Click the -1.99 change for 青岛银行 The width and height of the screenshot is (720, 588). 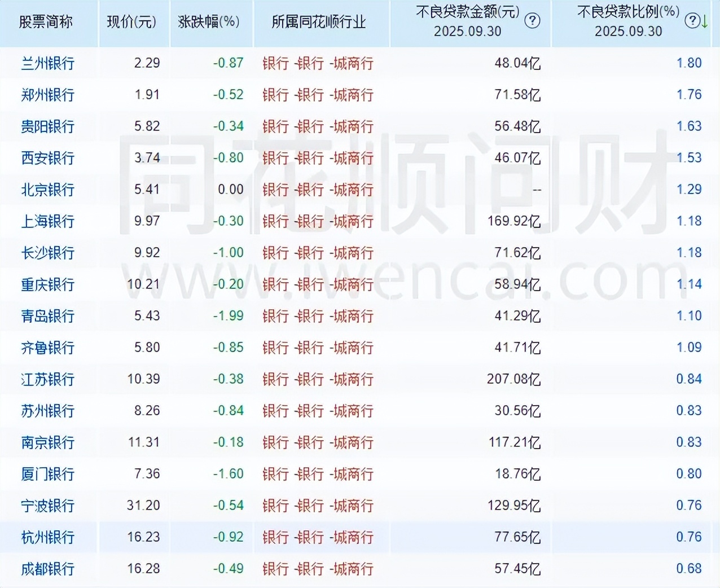click(x=228, y=315)
